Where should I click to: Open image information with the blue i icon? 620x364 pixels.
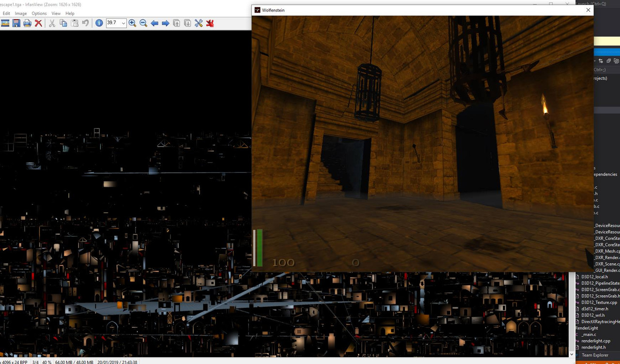pyautogui.click(x=99, y=23)
